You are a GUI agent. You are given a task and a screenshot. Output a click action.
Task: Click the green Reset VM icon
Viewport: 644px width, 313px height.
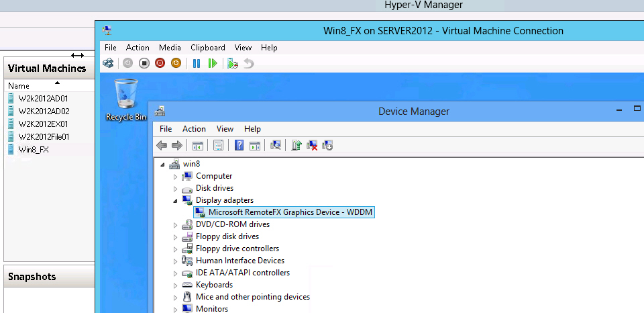click(x=213, y=63)
